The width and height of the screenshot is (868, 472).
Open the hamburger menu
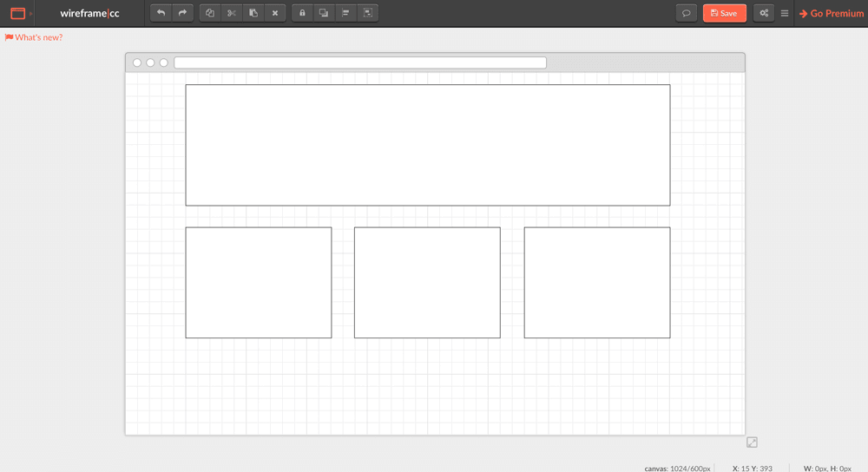coord(785,13)
